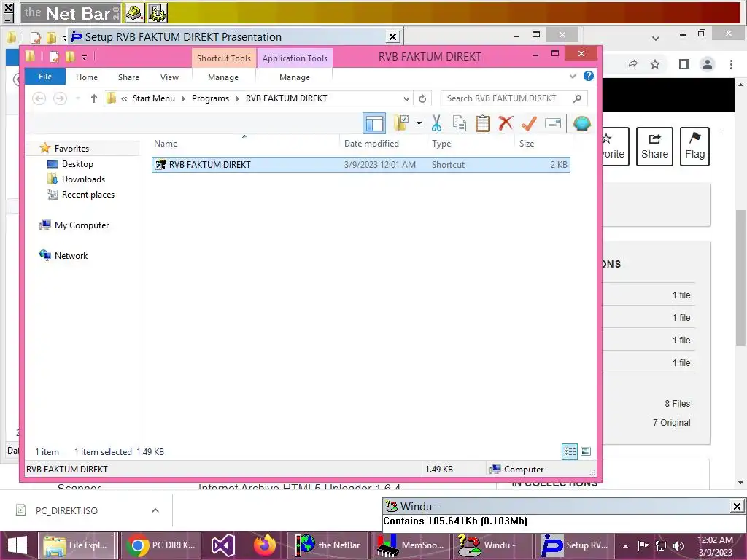The height and width of the screenshot is (560, 747).
Task: Open Firefox from taskbar
Action: (x=264, y=545)
